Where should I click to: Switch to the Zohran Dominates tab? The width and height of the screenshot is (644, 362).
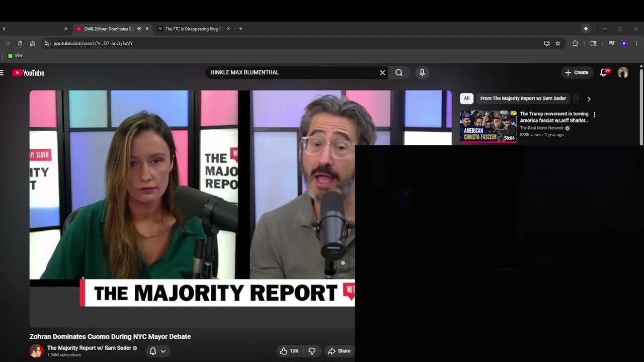pyautogui.click(x=108, y=29)
